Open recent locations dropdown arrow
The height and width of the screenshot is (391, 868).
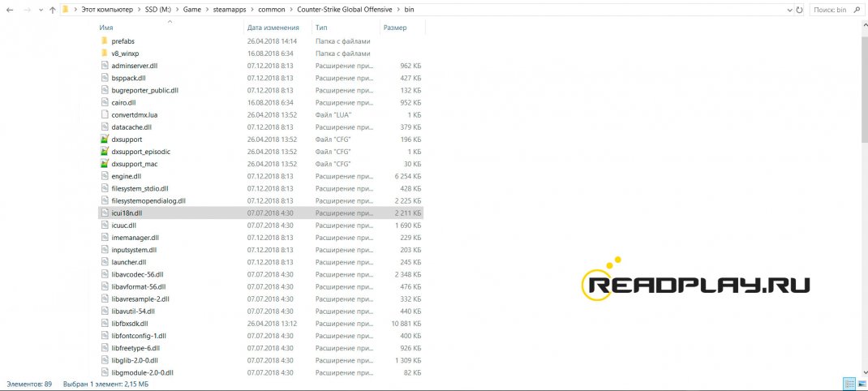coord(41,10)
